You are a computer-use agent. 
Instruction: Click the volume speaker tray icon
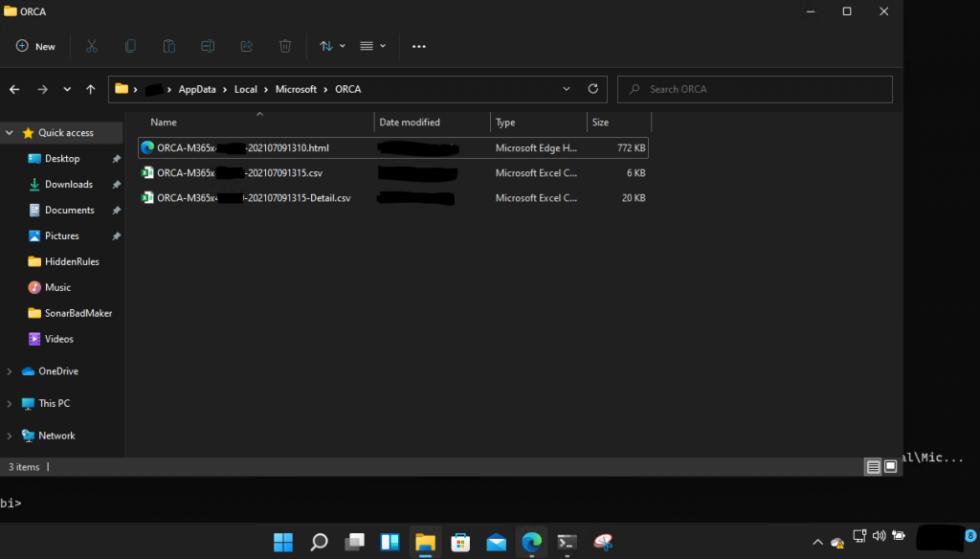click(879, 536)
